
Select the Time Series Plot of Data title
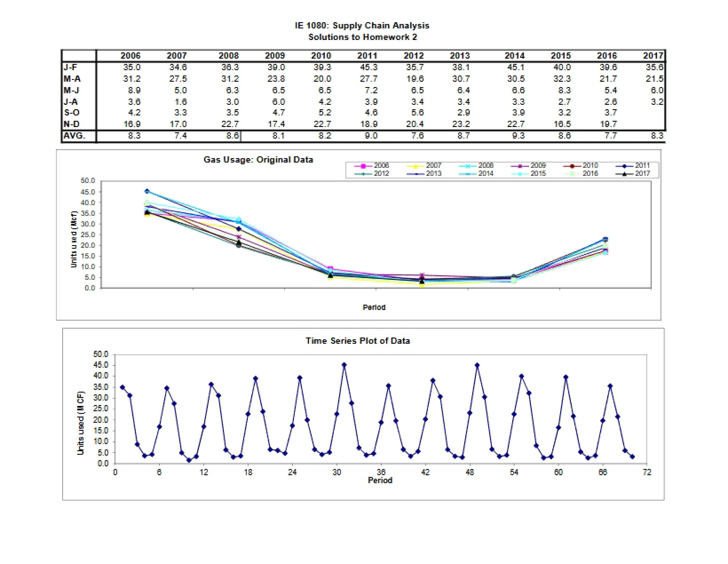pos(358,341)
